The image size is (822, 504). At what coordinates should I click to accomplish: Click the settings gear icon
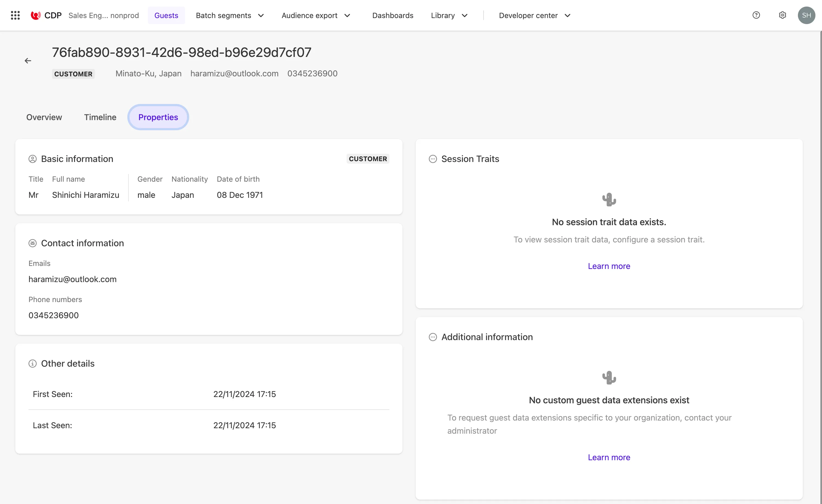click(x=783, y=15)
